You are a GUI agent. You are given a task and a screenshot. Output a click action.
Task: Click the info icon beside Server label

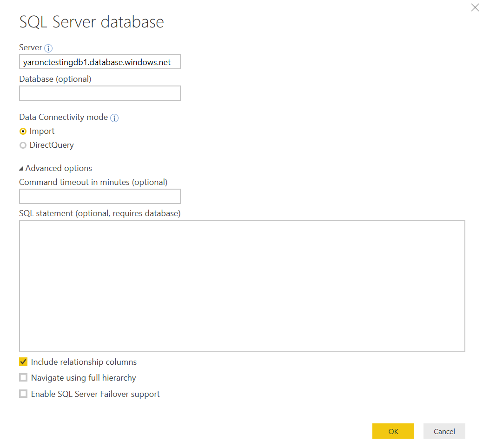click(x=48, y=48)
